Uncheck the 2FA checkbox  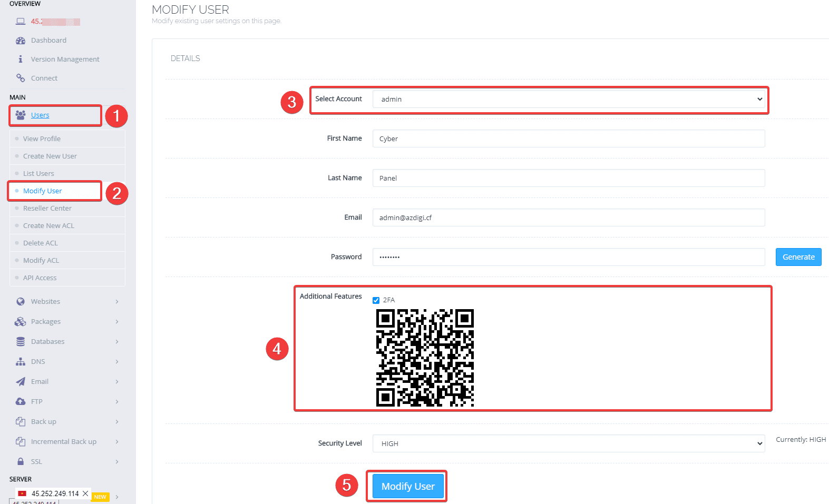click(x=376, y=300)
